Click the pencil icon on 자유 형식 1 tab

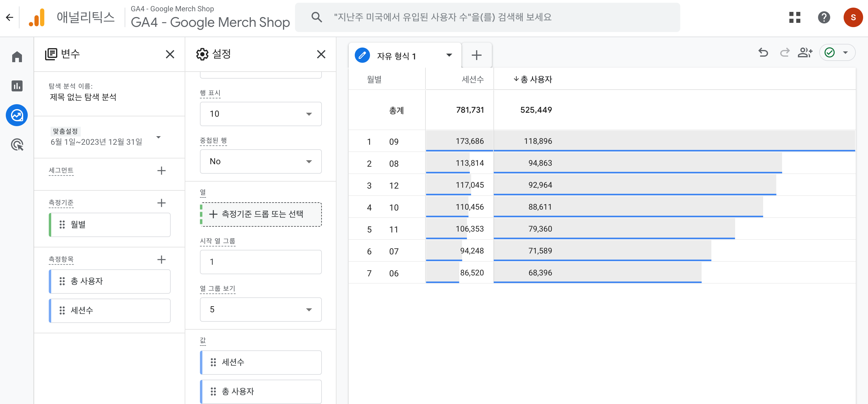point(362,55)
